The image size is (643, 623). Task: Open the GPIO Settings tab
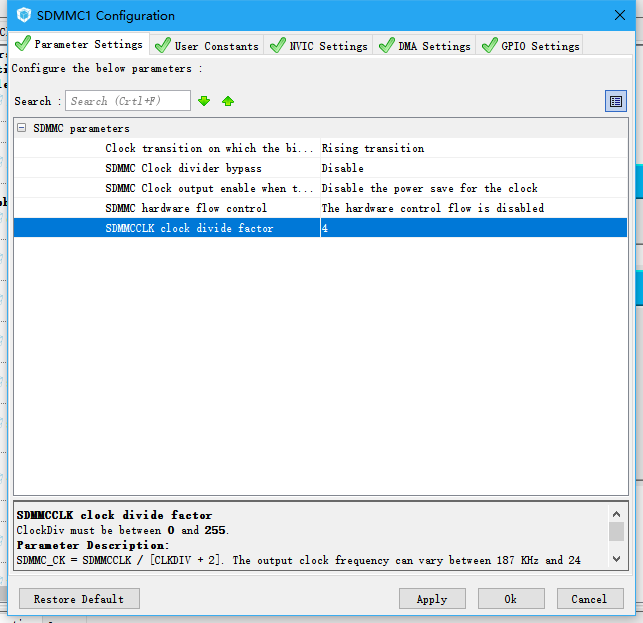click(529, 46)
